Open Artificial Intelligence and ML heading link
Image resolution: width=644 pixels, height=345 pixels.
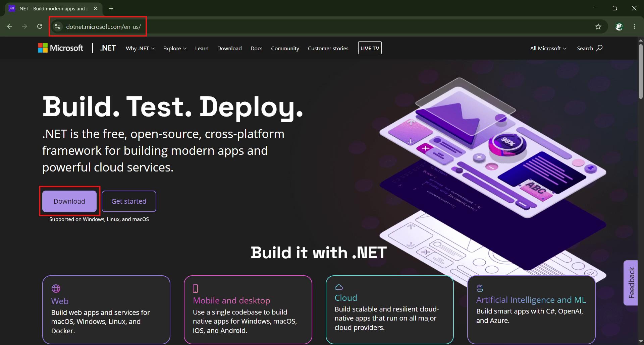pyautogui.click(x=531, y=300)
